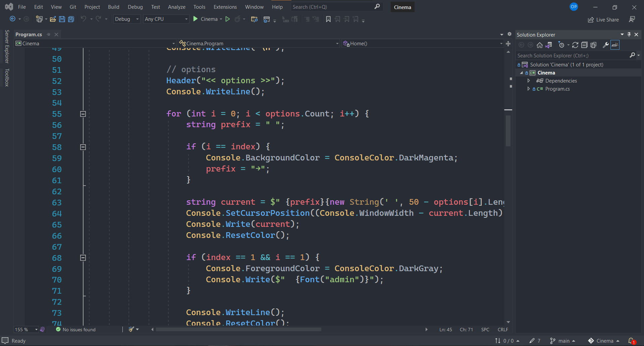The width and height of the screenshot is (644, 346).
Task: Click the Live Share button
Action: pyautogui.click(x=603, y=20)
